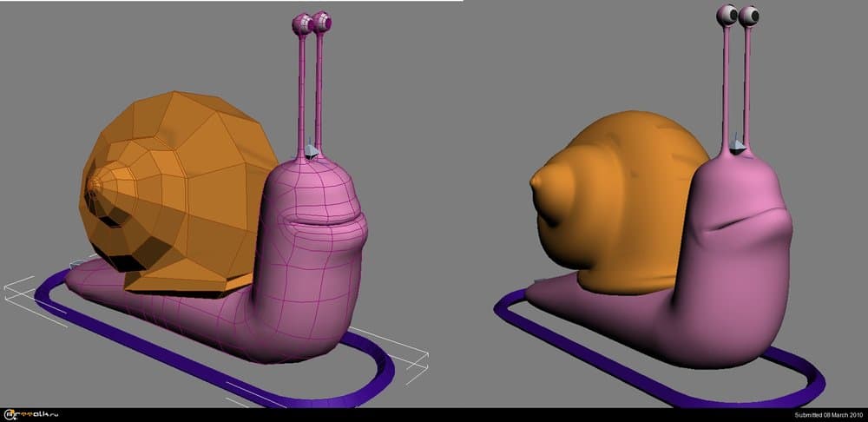Pick the helper gizmo at right snail's stalk base
Image resolution: width=868 pixels, height=422 pixels.
coord(738,148)
